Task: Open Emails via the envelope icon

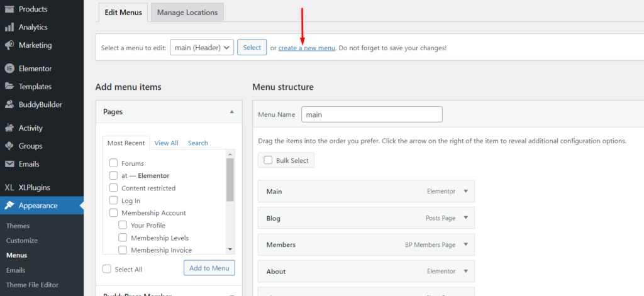Action: click(x=9, y=164)
